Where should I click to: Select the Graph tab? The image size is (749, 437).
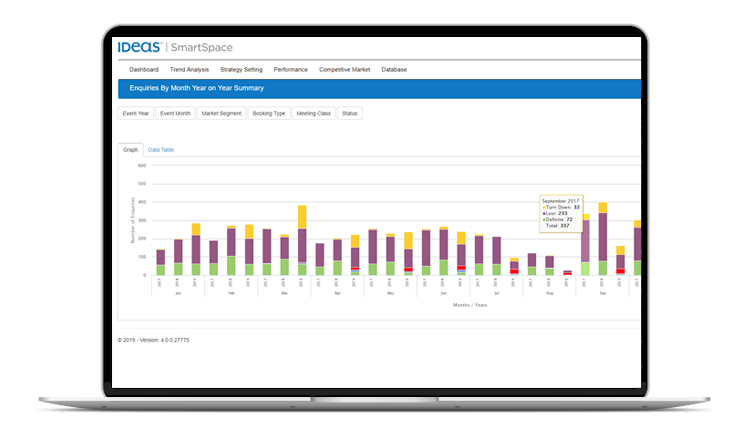pyautogui.click(x=130, y=150)
